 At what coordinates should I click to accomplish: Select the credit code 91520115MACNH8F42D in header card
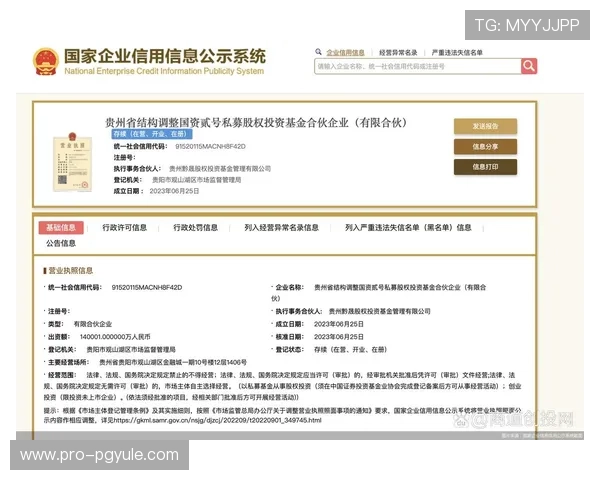[210, 147]
